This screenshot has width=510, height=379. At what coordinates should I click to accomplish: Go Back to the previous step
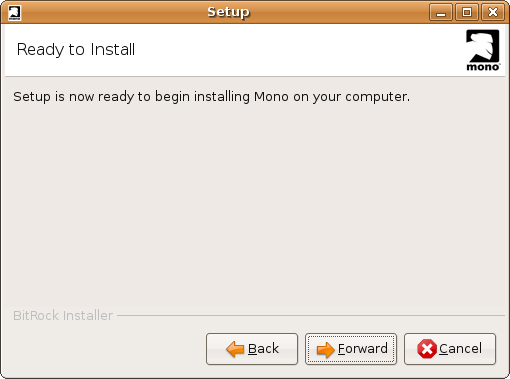tap(252, 349)
